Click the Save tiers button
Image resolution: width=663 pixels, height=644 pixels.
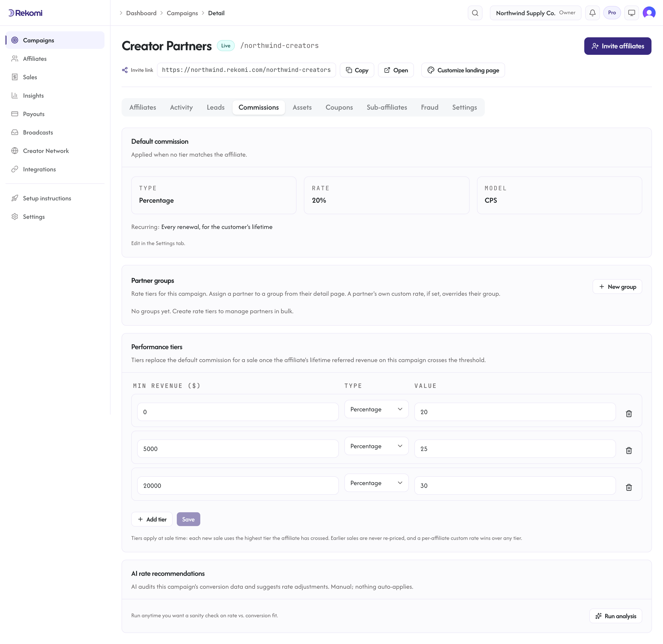click(188, 519)
